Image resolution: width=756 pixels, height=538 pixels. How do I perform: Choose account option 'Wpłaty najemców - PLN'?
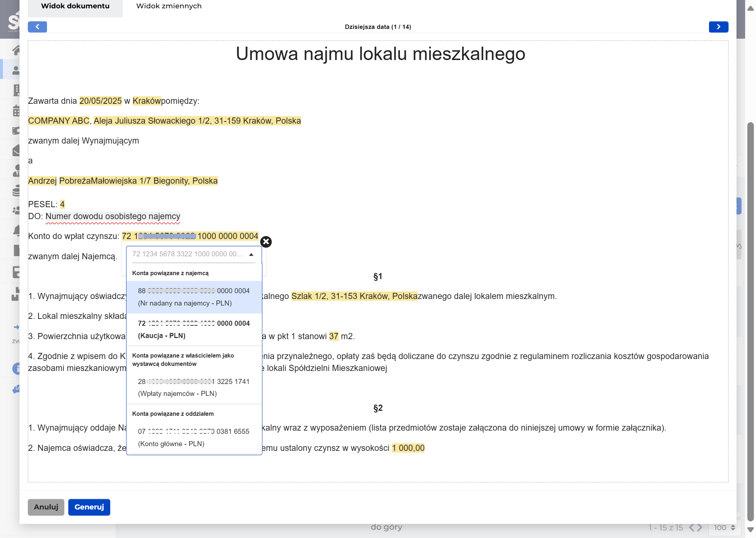pyautogui.click(x=194, y=387)
